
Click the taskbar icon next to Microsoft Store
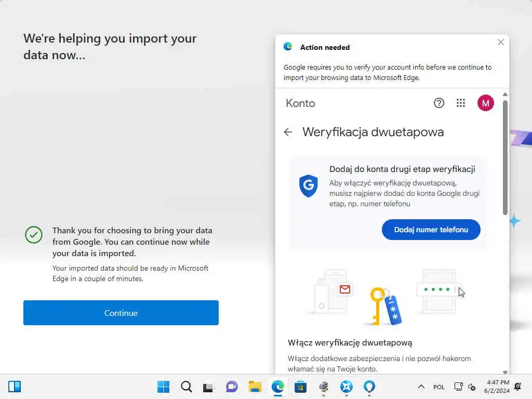324,387
